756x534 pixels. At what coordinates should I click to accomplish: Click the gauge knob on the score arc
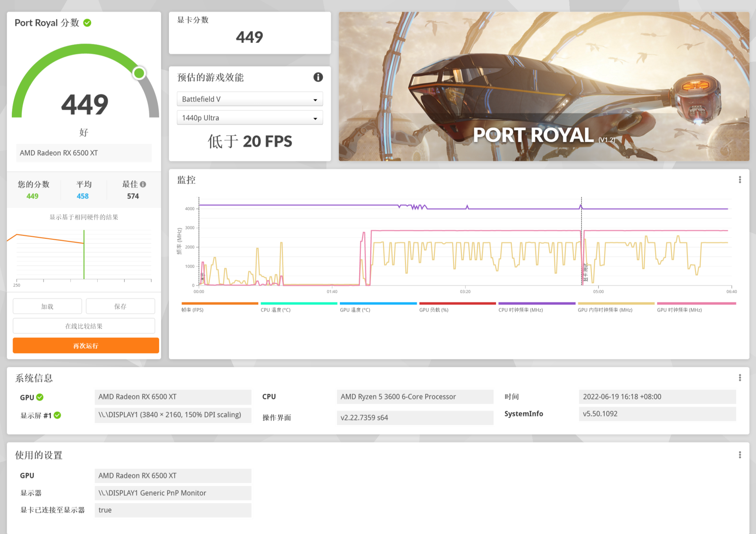(x=139, y=73)
